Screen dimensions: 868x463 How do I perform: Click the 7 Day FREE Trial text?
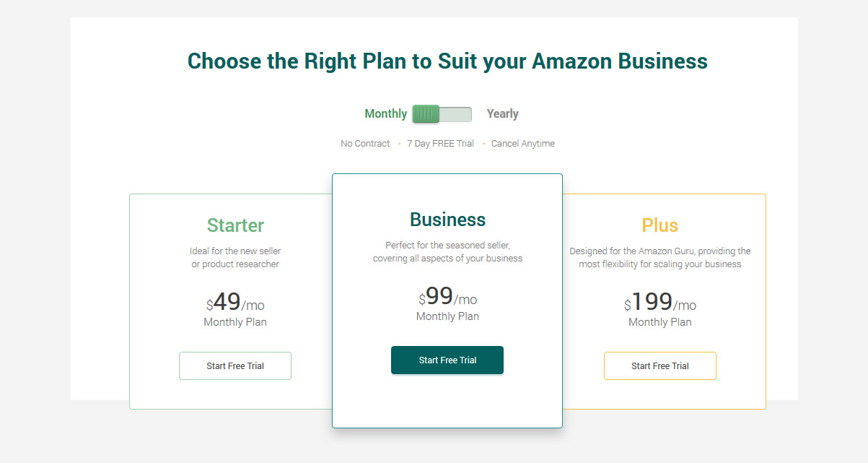click(x=440, y=144)
